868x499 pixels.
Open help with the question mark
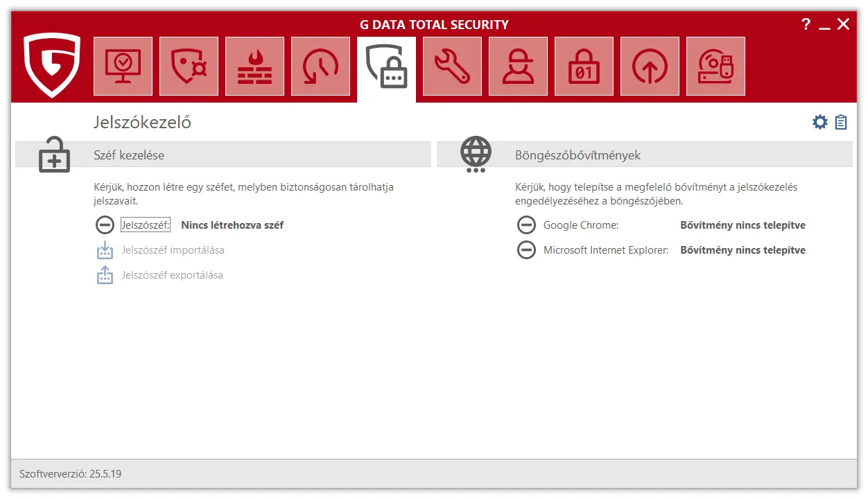[x=806, y=25]
